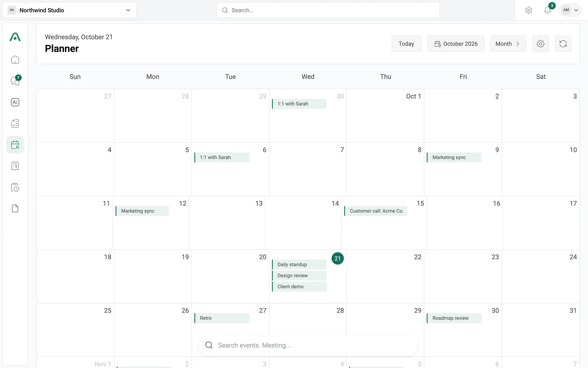The width and height of the screenshot is (588, 368).
Task: Open the Month view selector
Action: click(508, 44)
